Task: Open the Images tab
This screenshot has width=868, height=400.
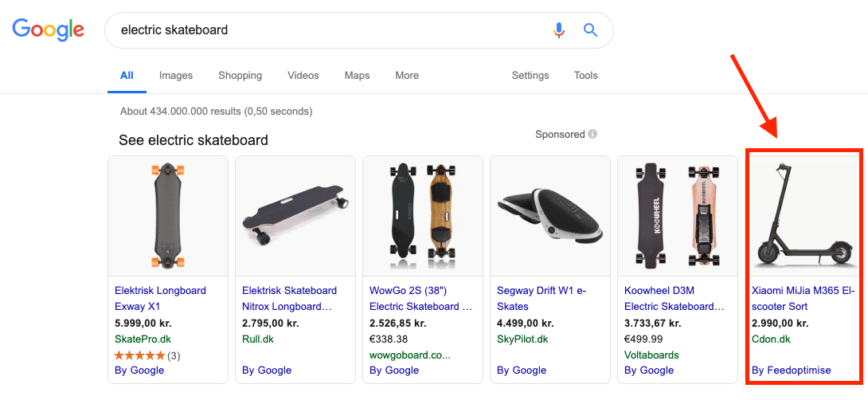Action: tap(176, 76)
